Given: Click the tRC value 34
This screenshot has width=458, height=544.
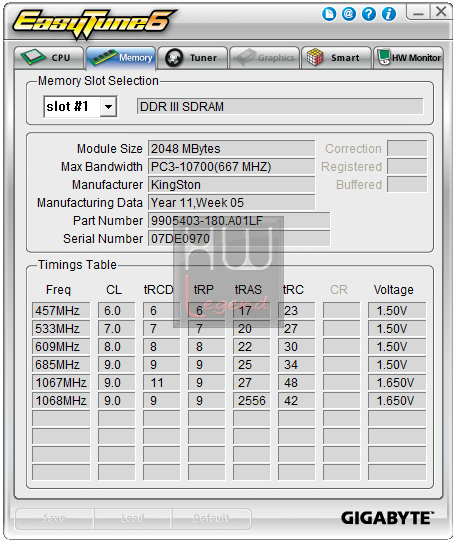Looking at the screenshot, I should (297, 365).
